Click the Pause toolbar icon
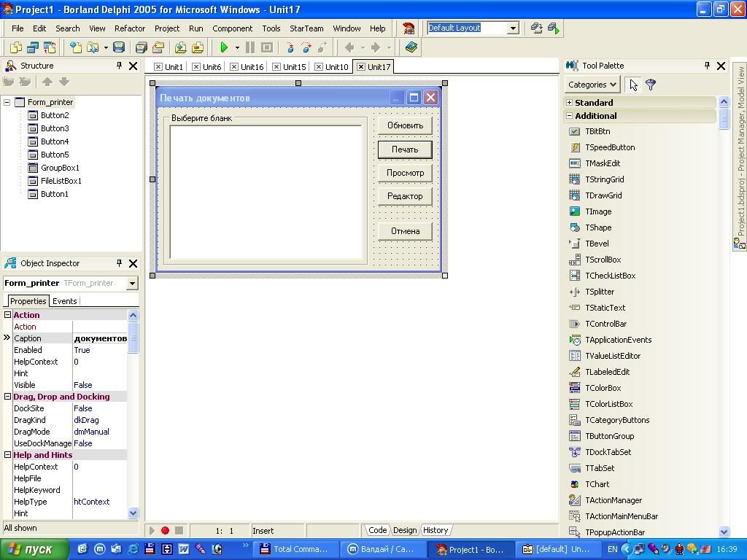Screen dimensions: 747x560 click(x=250, y=47)
